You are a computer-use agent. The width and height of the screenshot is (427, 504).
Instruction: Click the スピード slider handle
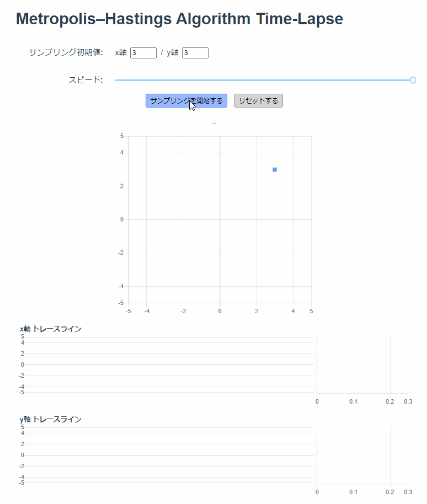[x=413, y=80]
